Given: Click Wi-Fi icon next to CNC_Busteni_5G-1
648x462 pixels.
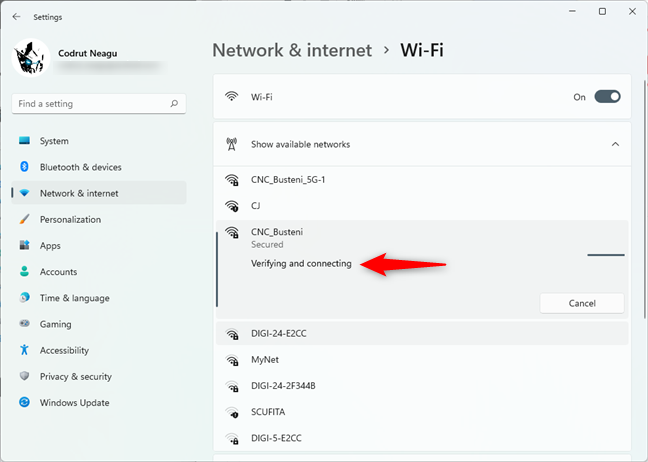Looking at the screenshot, I should 232,180.
